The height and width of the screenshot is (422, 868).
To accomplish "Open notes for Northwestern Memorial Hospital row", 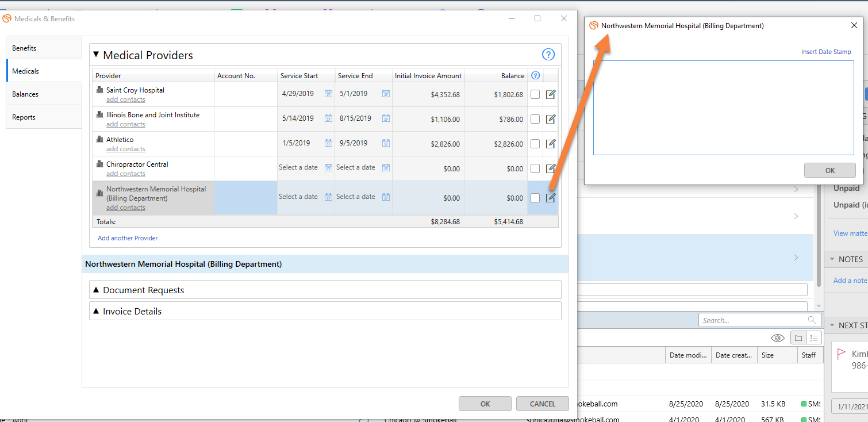I will click(551, 198).
